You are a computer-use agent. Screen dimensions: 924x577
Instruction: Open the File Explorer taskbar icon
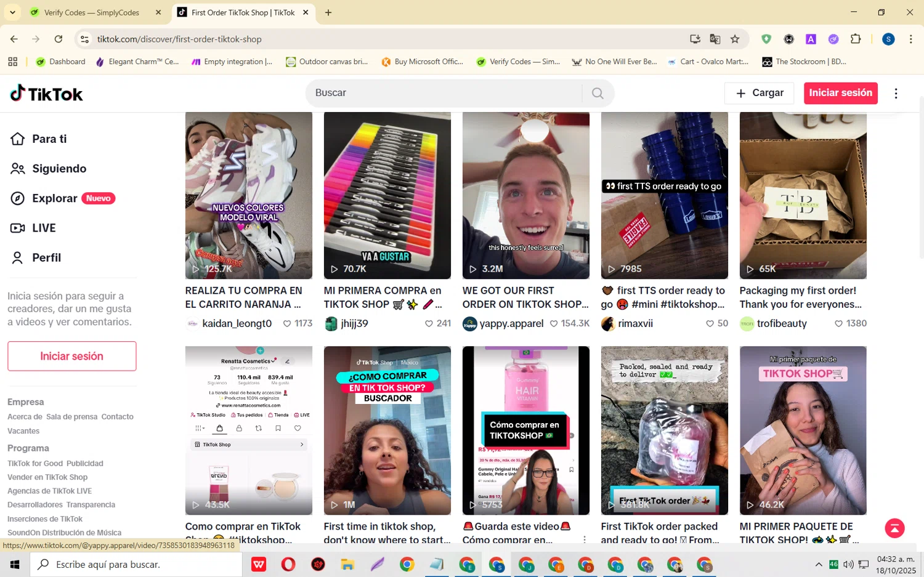point(347,564)
